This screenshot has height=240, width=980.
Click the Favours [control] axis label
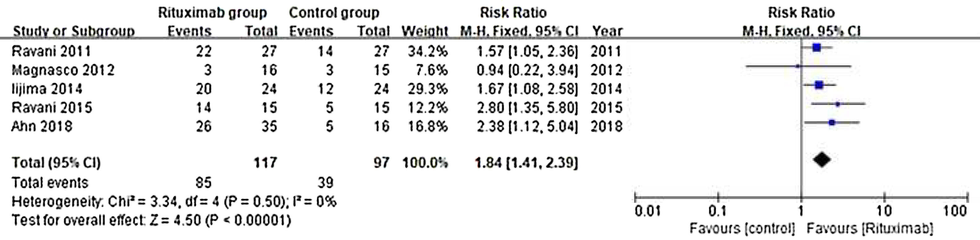742,229
